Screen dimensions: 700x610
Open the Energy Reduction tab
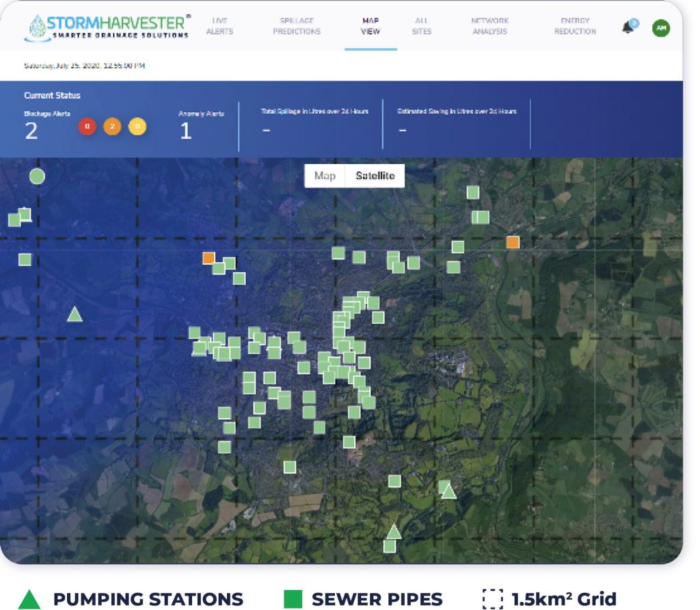(574, 27)
